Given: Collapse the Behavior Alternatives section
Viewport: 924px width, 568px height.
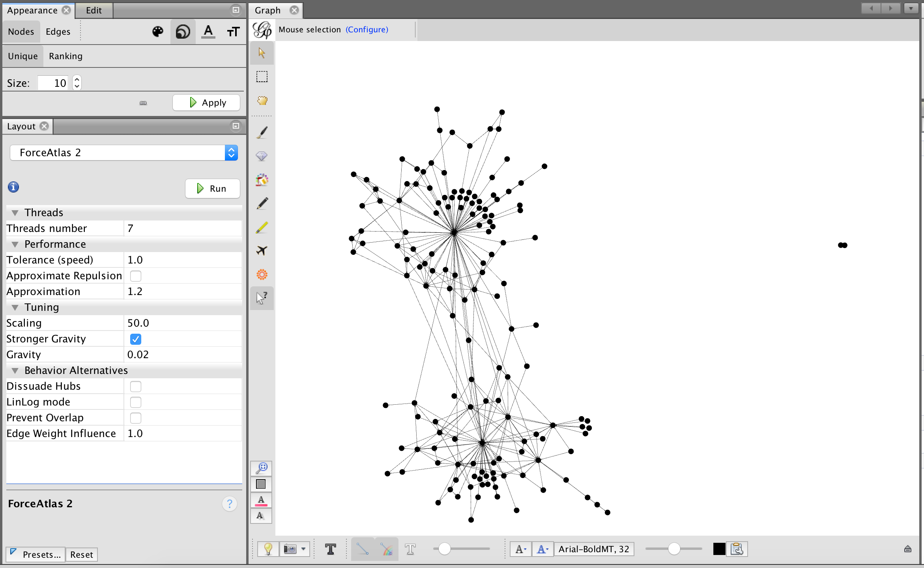Looking at the screenshot, I should [x=15, y=370].
